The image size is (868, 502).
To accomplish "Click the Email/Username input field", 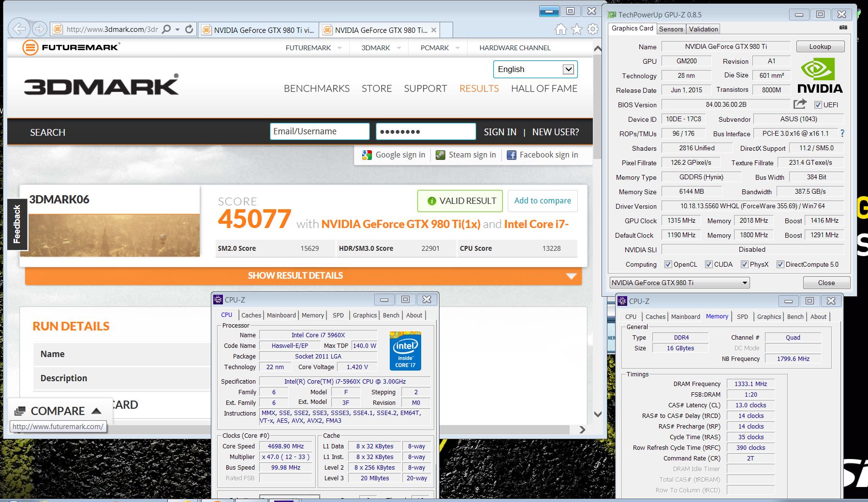I will point(320,131).
